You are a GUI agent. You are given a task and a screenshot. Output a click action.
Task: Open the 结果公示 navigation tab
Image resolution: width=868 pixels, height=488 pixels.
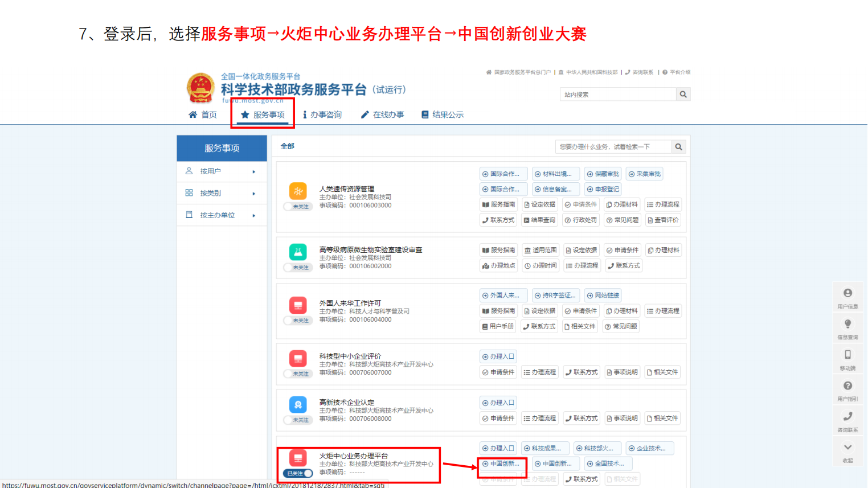click(443, 114)
